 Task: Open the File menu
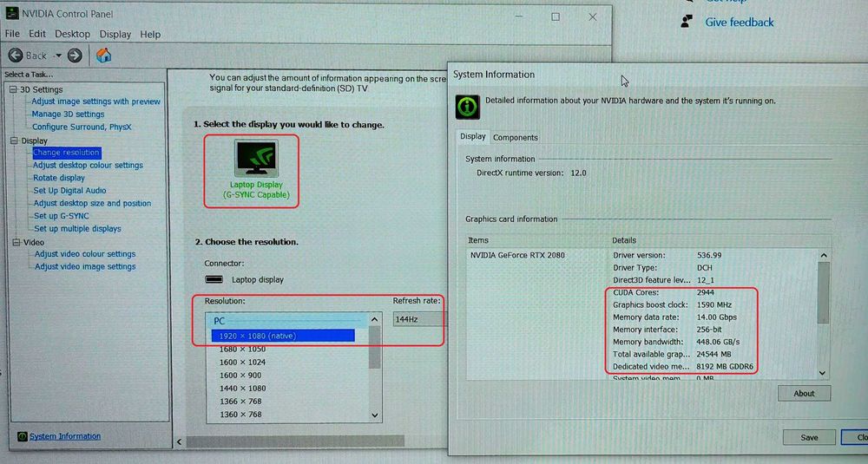(x=12, y=35)
